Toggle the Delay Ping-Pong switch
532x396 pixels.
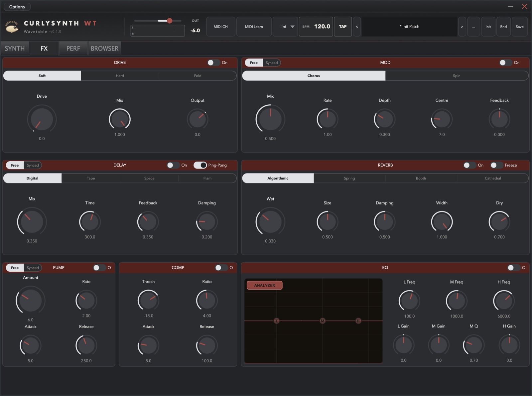200,165
